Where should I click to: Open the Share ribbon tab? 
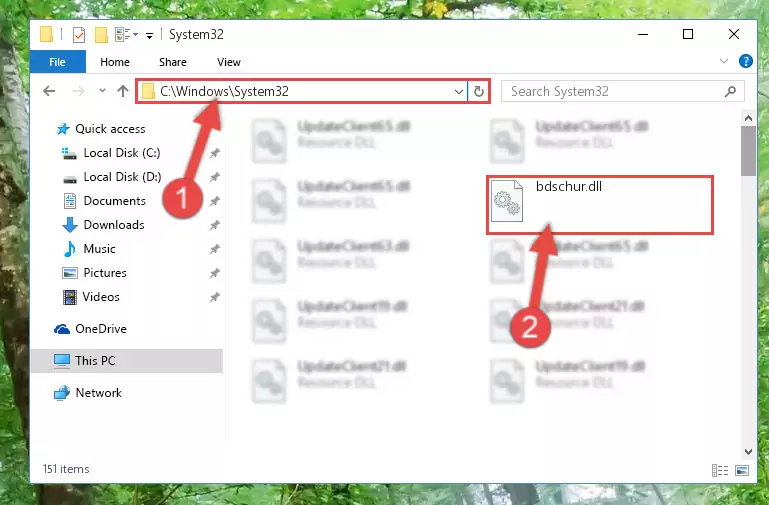[x=173, y=62]
